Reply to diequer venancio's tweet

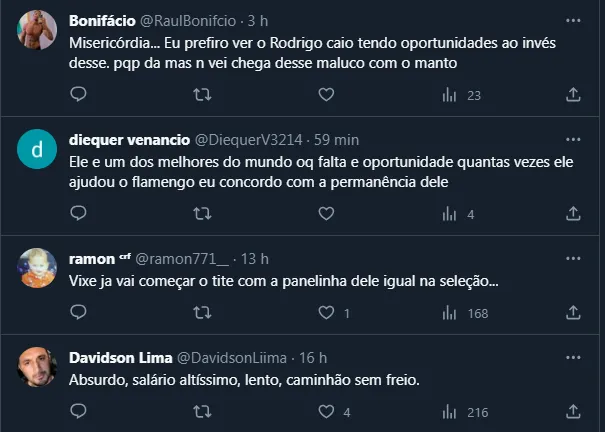[79, 213]
